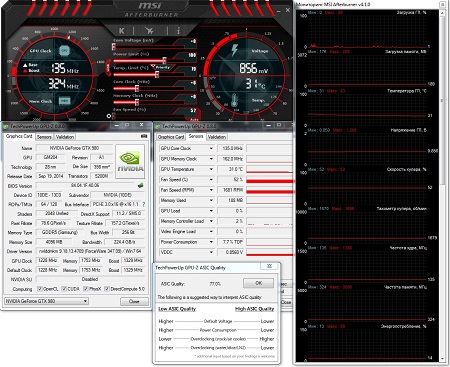Click the thermometer icon in Temp gauge
Viewport: 450px width, 367px height.
(x=235, y=101)
